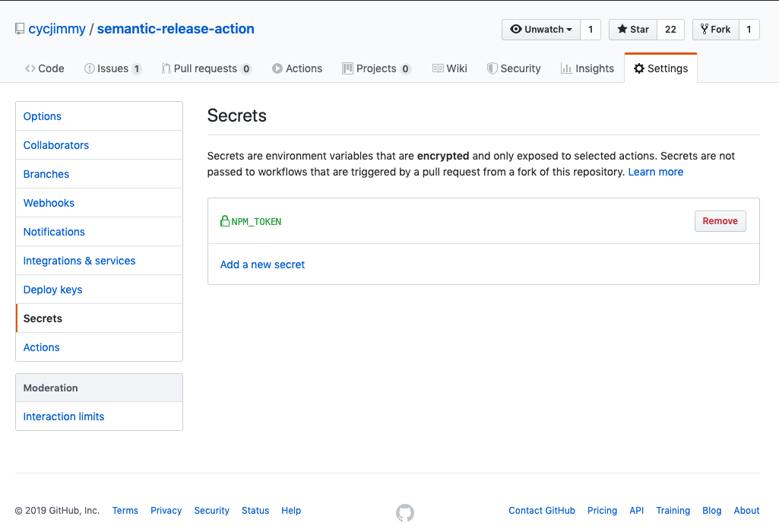The image size is (779, 532).
Task: Open the Learn more link
Action: tap(655, 172)
